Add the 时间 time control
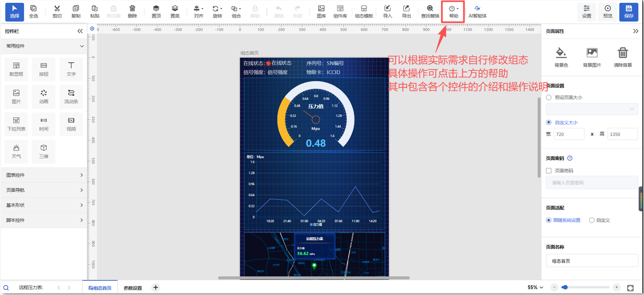The image size is (644, 295). (44, 124)
